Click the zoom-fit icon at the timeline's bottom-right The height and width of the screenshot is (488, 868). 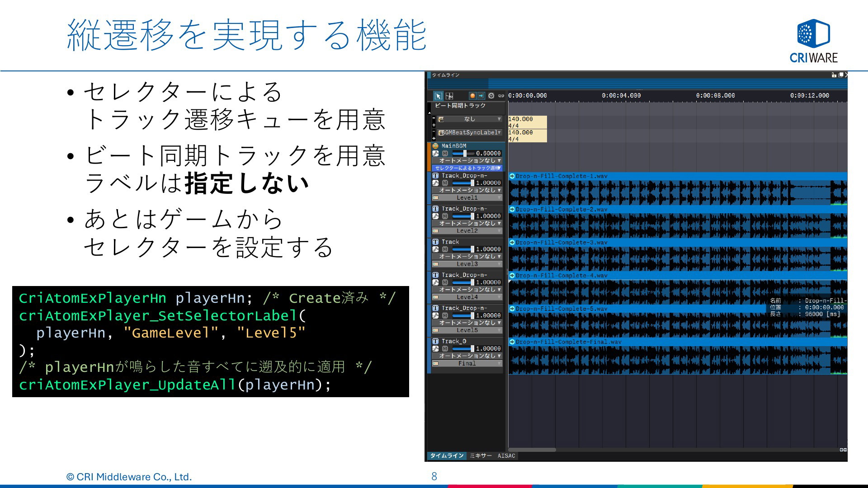843,450
